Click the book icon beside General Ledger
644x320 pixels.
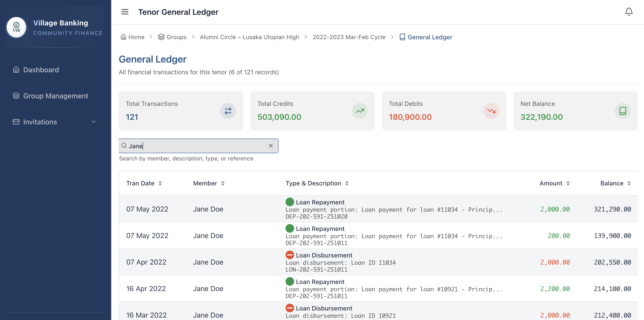click(x=402, y=37)
